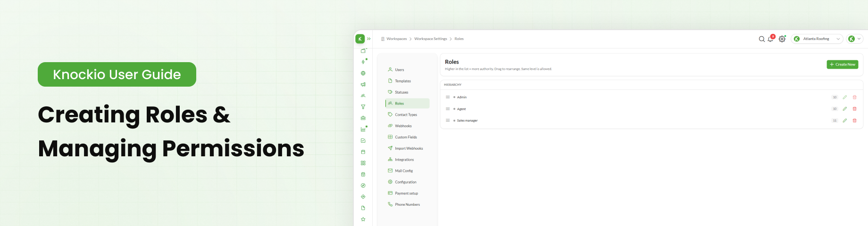Viewport: 868px width, 226px height.
Task: Select Roles in the settings menu
Action: [407, 104]
